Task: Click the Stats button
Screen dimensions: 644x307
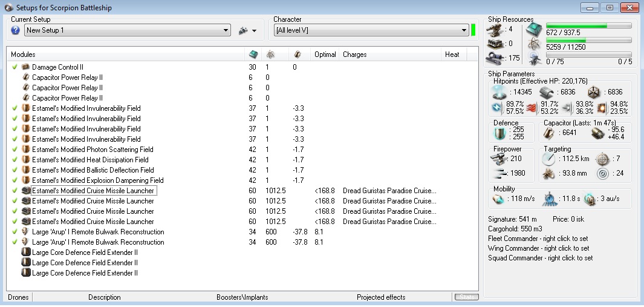Action: [466, 297]
